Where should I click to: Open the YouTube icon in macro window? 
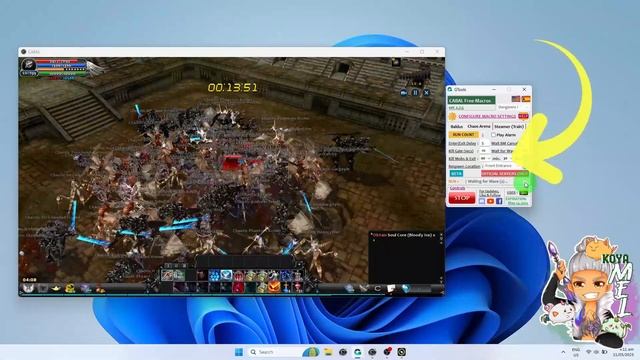pyautogui.click(x=491, y=201)
